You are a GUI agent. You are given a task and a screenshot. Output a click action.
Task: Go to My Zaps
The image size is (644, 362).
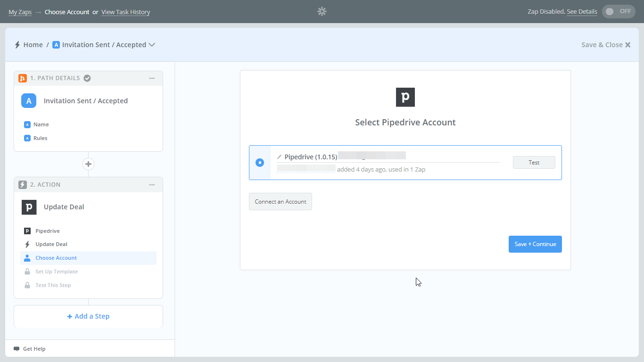pos(20,12)
